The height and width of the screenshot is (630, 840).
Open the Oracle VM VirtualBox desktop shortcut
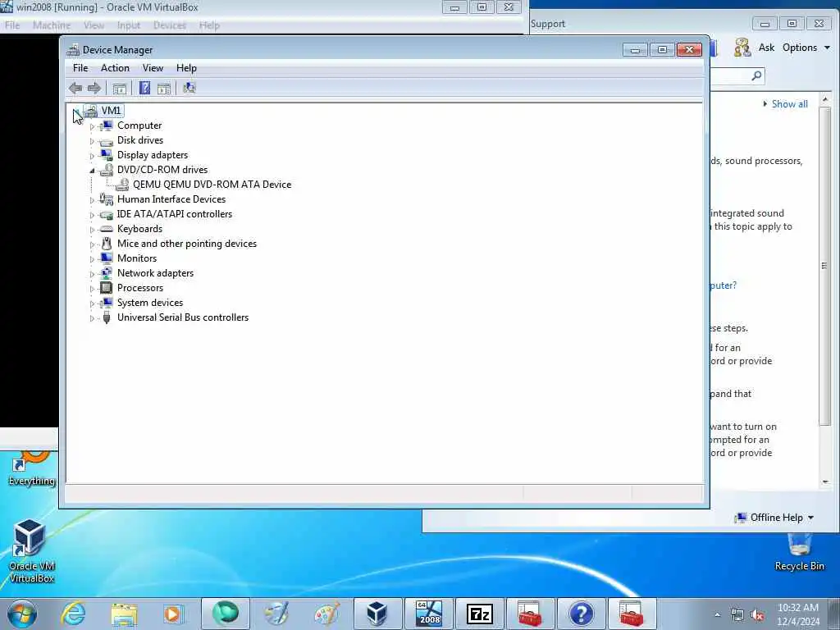click(x=30, y=550)
